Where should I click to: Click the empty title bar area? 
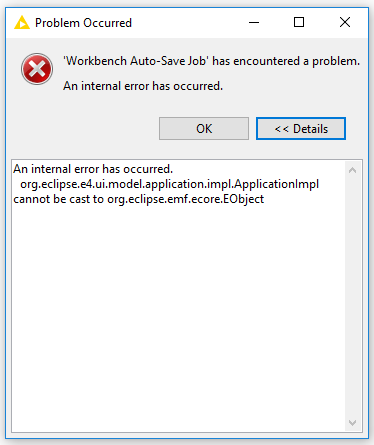coord(187,23)
